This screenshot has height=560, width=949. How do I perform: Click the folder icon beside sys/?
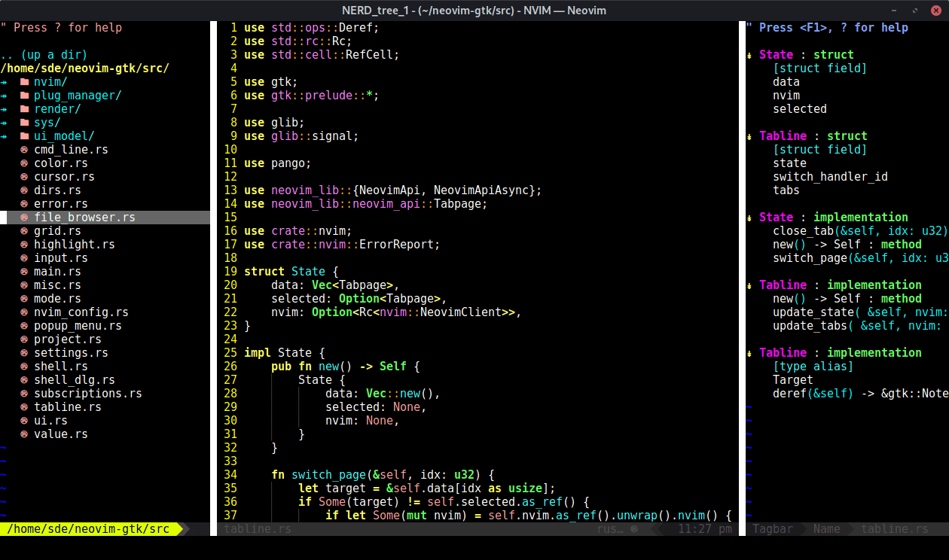coord(24,123)
